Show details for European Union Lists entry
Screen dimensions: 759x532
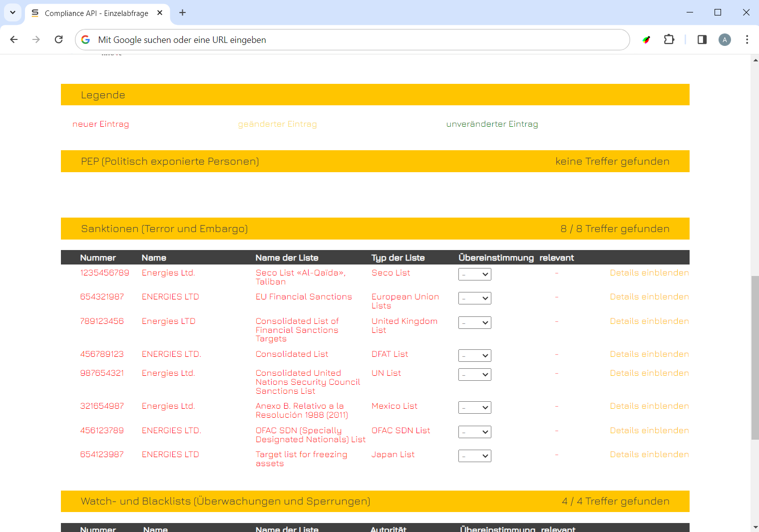pos(649,297)
